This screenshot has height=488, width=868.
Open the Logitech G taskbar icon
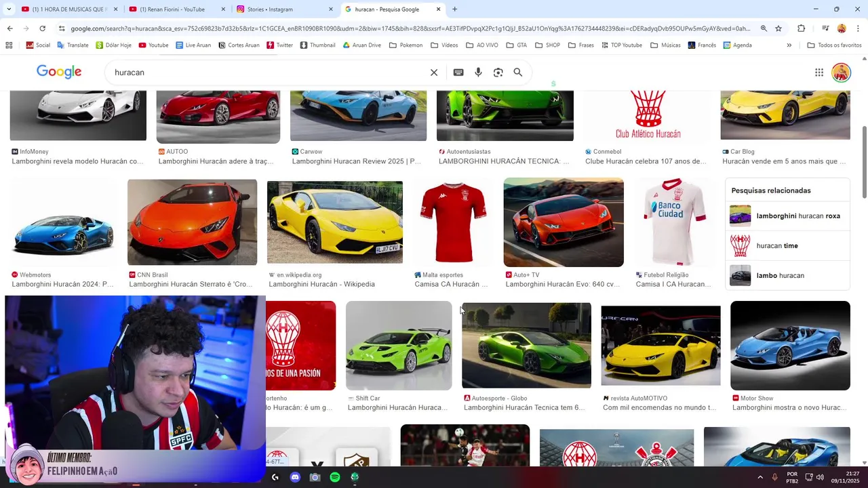(x=275, y=477)
